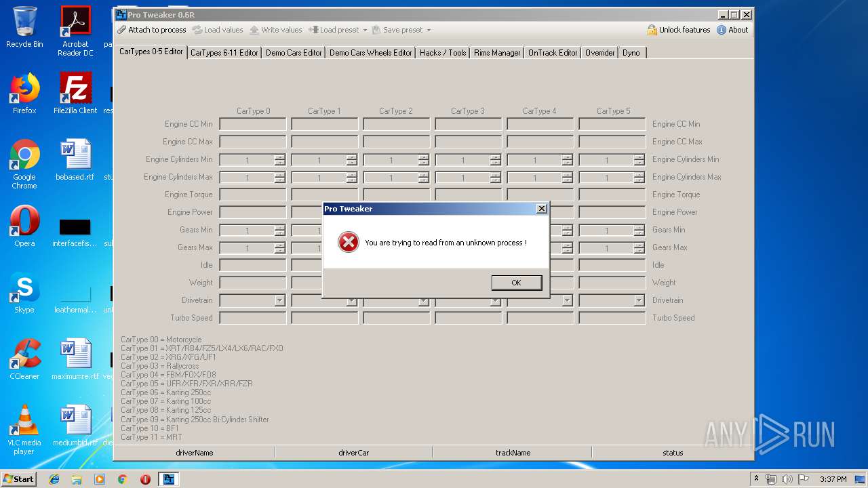Screen dimensions: 868x488
Task: Click Idle field for CarType 5
Action: (x=612, y=265)
